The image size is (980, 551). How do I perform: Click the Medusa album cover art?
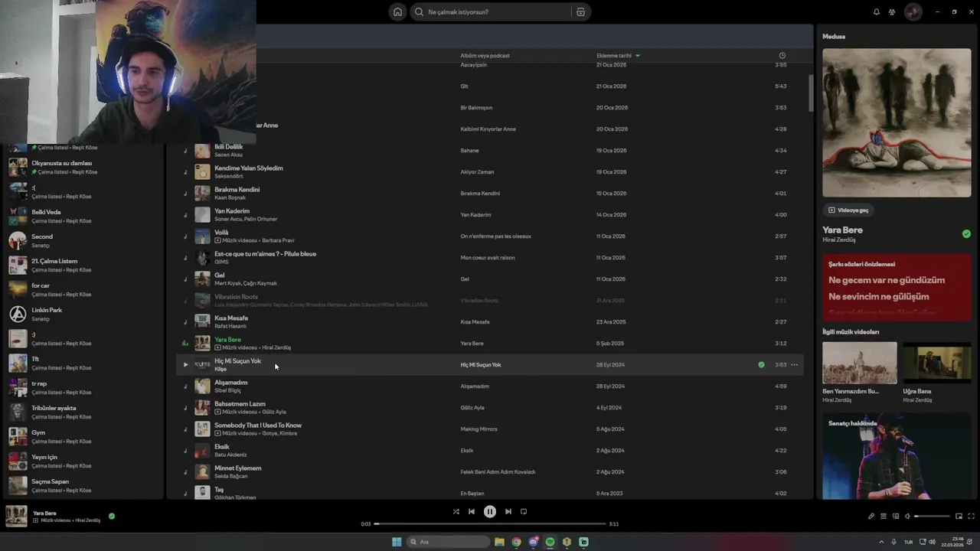897,122
